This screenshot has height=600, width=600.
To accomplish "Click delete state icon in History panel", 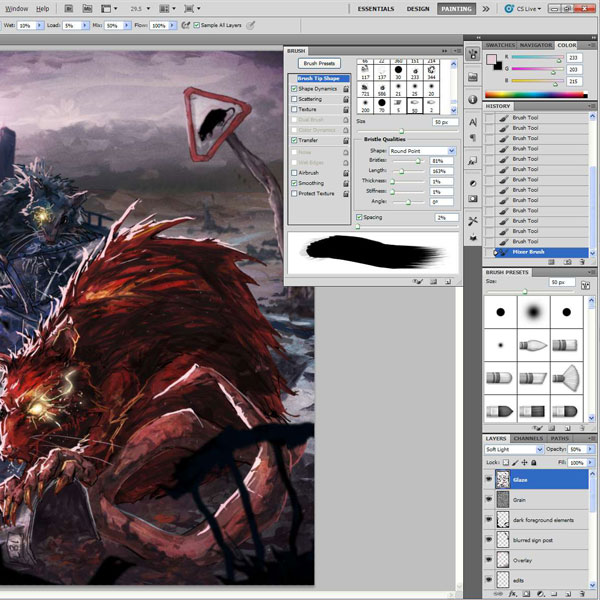I will (583, 262).
